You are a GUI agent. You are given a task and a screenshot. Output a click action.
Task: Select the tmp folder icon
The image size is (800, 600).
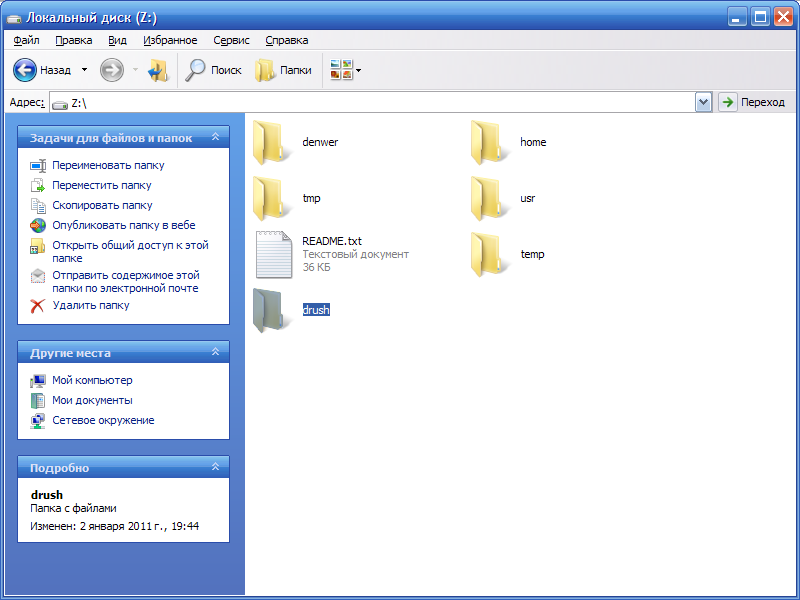click(x=270, y=198)
